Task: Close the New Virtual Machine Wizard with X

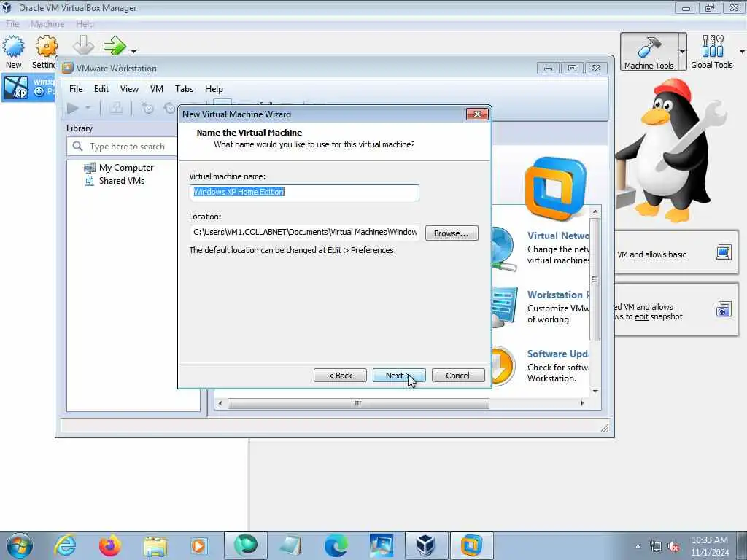Action: pos(477,114)
